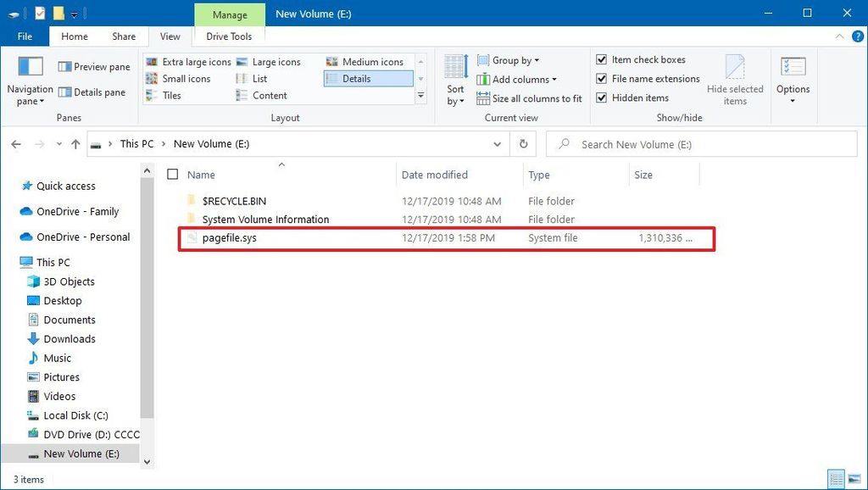Open the Sort by tool
868x490 pixels.
[455, 81]
